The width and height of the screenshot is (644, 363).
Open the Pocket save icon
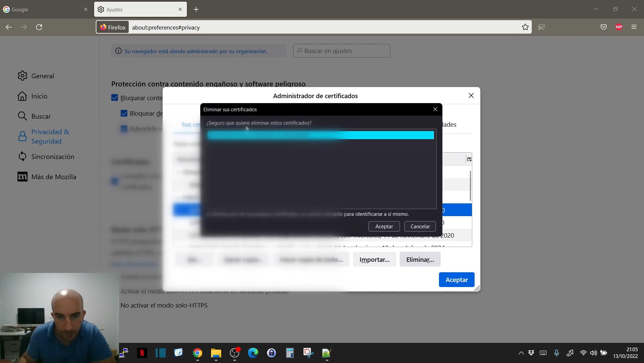coord(604,27)
